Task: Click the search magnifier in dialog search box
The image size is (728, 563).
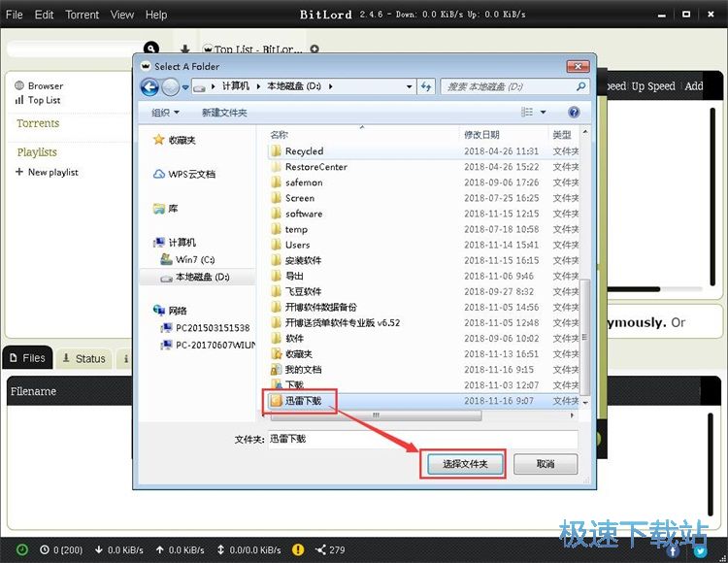Action: (580, 86)
